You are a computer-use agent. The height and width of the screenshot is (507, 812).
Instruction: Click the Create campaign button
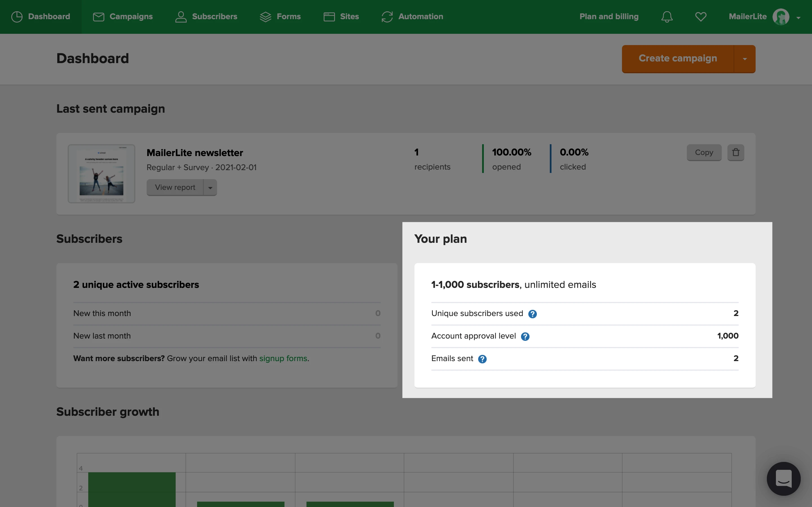point(678,59)
